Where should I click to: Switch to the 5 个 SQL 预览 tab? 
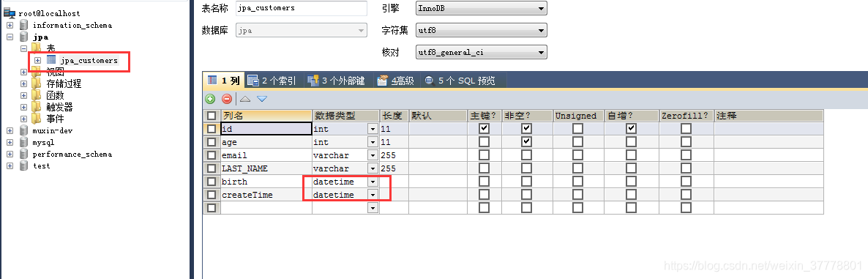pos(460,81)
